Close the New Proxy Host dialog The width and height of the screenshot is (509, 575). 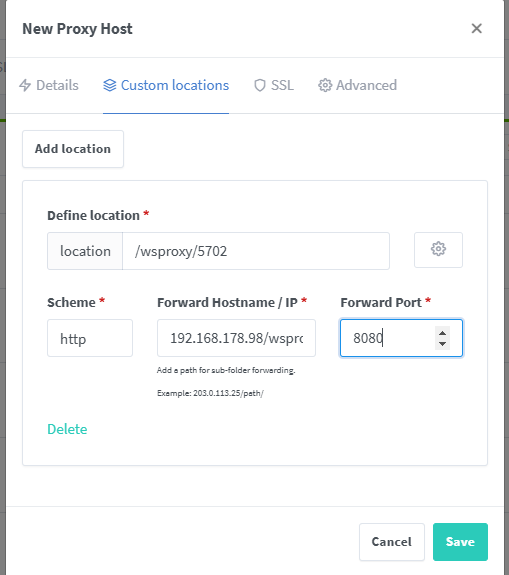[476, 28]
